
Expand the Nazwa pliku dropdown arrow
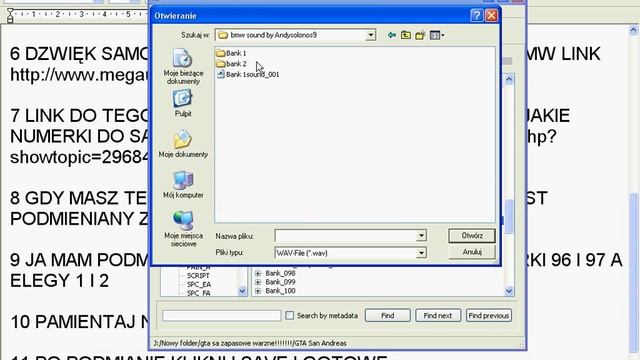tap(421, 236)
